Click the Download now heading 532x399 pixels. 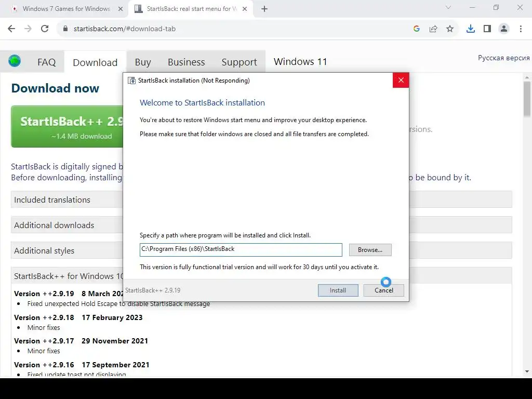tap(55, 88)
